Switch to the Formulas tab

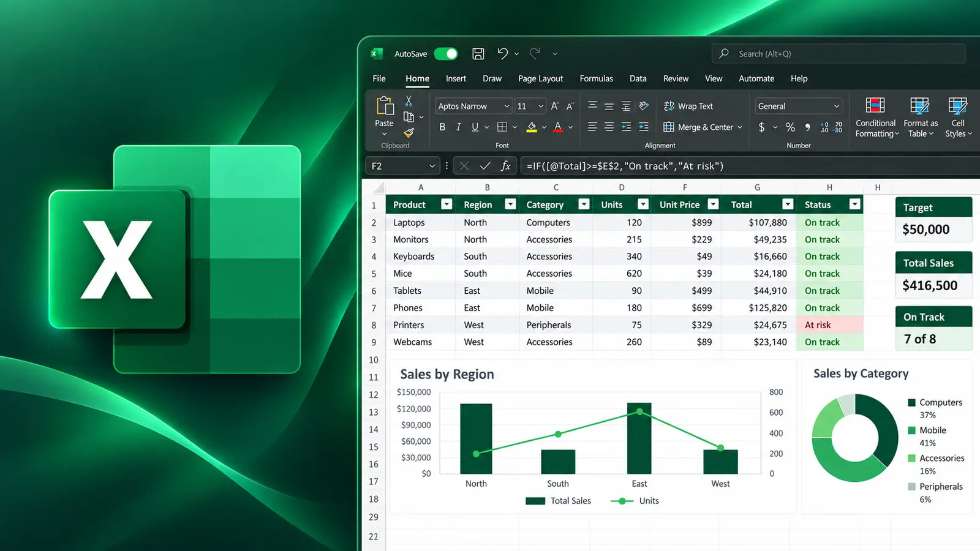(x=596, y=78)
